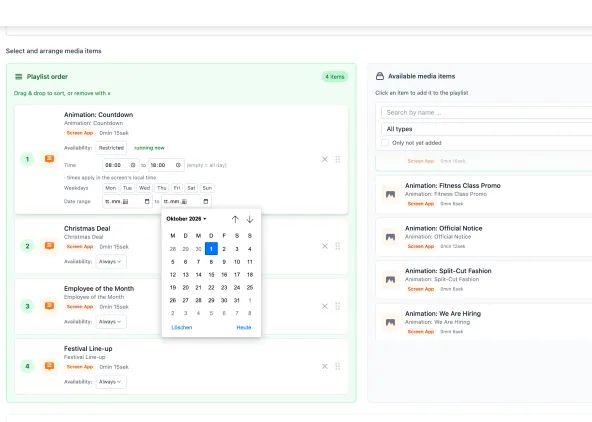Pick October 31 in the calendar
Viewport: 592px width, 422px height.
237,300
